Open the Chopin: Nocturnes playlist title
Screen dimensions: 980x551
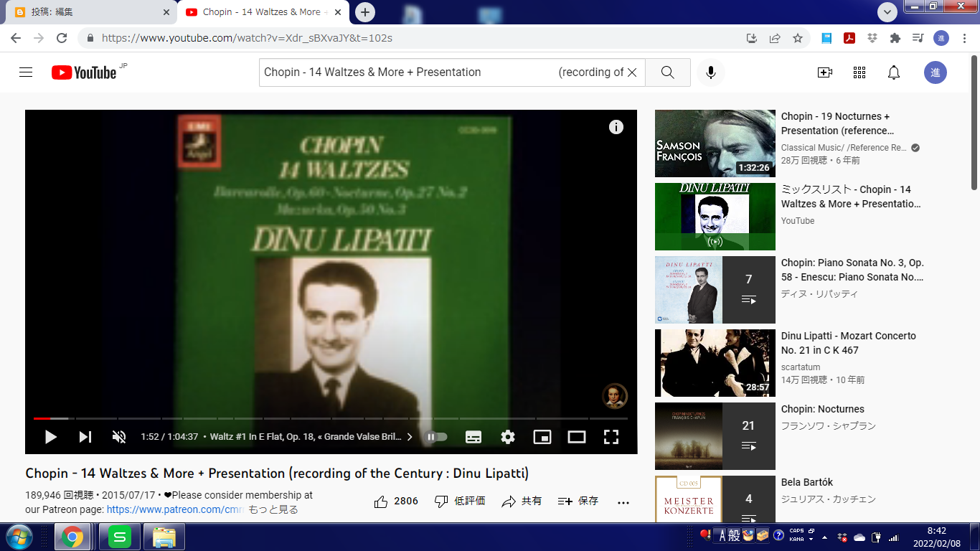pos(823,409)
